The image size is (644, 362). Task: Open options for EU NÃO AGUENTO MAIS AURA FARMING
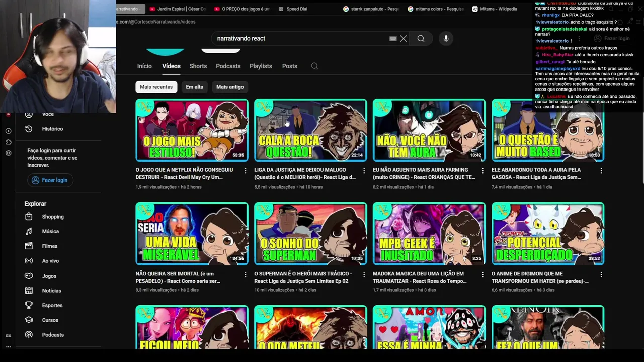pyautogui.click(x=482, y=171)
